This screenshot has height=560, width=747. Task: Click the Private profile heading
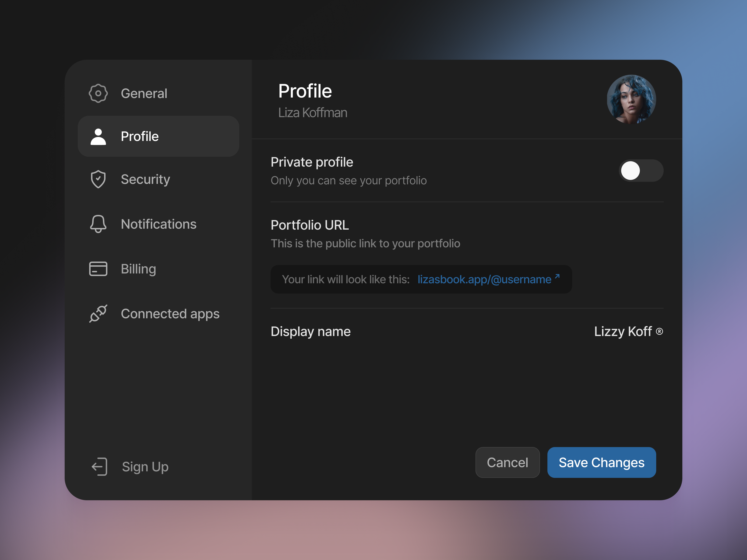312,162
